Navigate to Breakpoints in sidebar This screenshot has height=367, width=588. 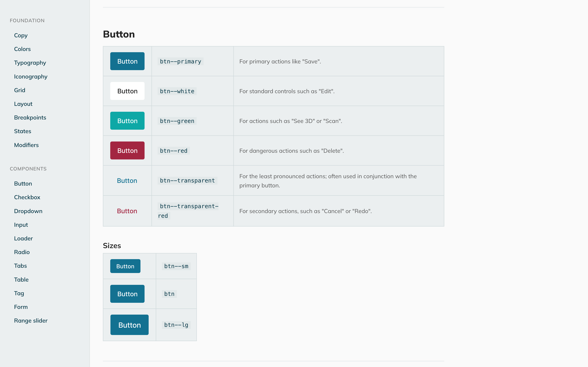click(30, 117)
